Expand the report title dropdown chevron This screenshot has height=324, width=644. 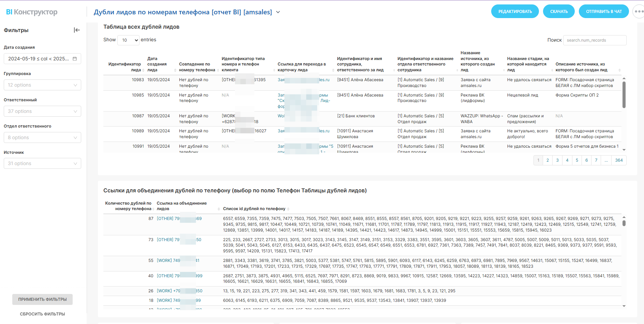click(x=278, y=12)
